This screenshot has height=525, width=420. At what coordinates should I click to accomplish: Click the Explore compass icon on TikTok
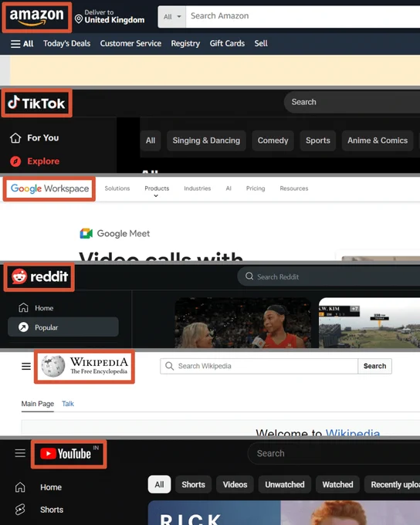[15, 161]
